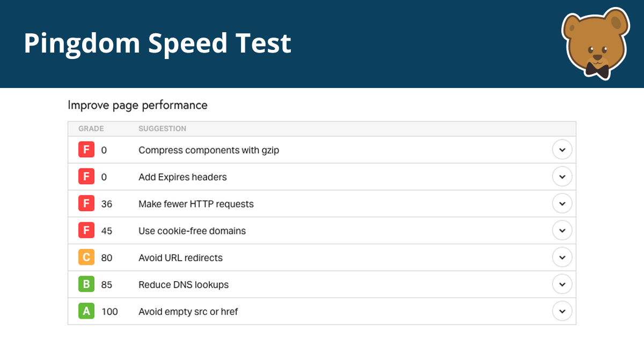Expand Avoid empty src or href
The image size is (644, 338).
tap(562, 311)
